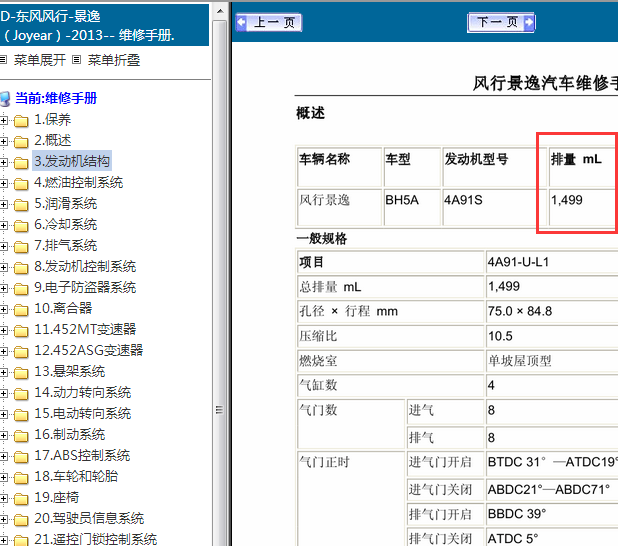The image size is (618, 546).
Task: Click the small icon before 菜单展开
Action: coord(3,60)
